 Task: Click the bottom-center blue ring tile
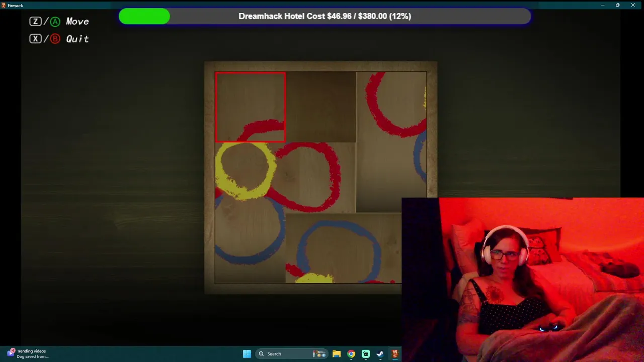[344, 248]
